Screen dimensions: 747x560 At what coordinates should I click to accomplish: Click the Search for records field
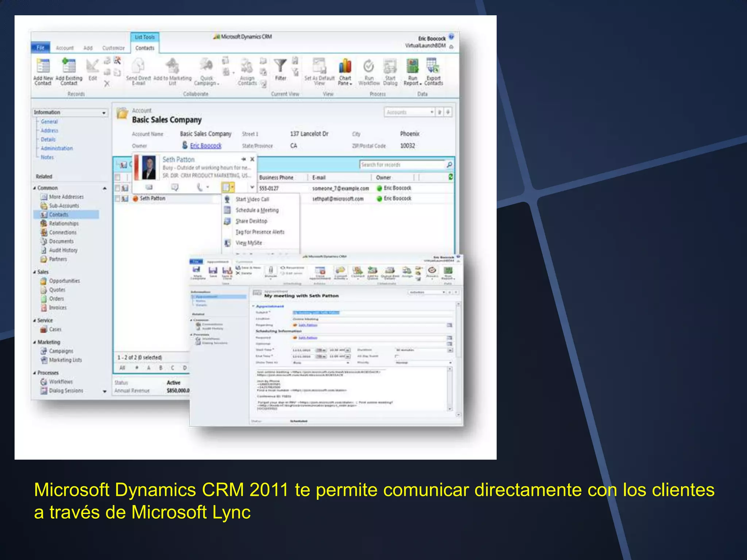(402, 165)
